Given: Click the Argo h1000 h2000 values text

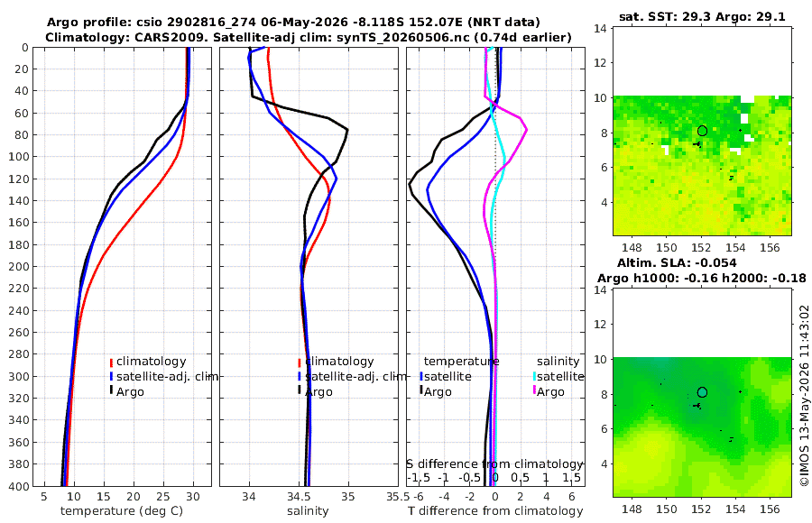Looking at the screenshot, I should pyautogui.click(x=702, y=278).
